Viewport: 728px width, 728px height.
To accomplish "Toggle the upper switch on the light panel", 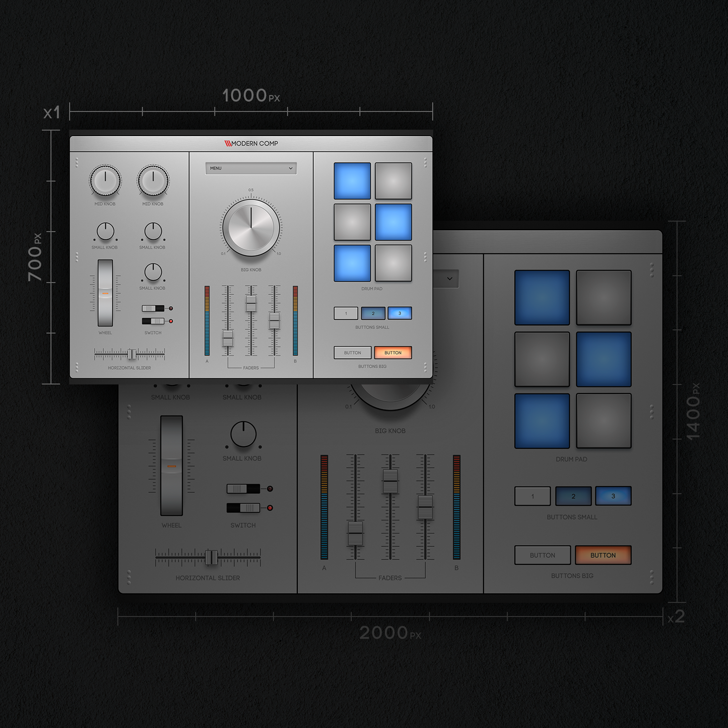I will coord(153,308).
